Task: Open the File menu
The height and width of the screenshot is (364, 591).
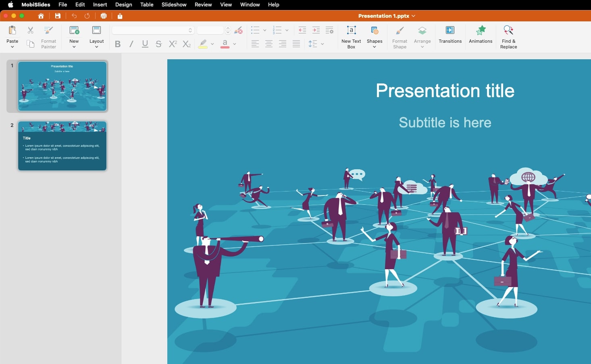Action: click(63, 4)
